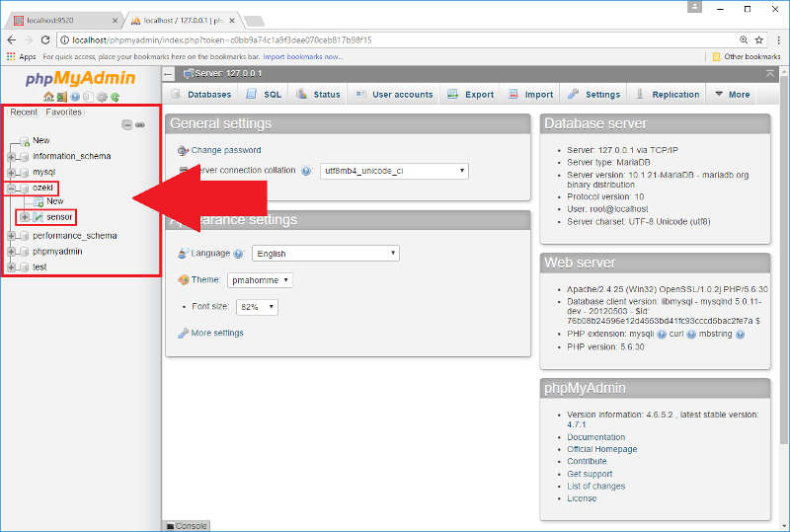The width and height of the screenshot is (790, 532).
Task: Bookmark this page with star icon
Action: (x=758, y=39)
